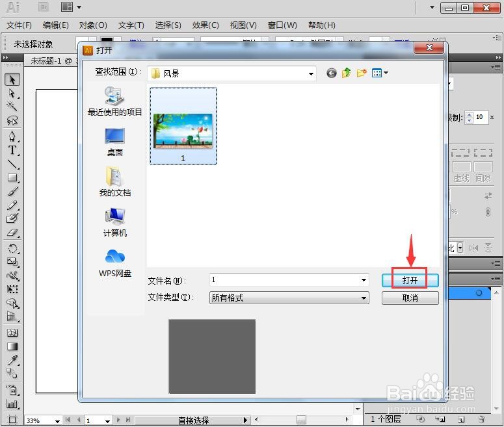Screen dimensions: 504x427
Task: Select the Pencil tool
Action: 12,205
